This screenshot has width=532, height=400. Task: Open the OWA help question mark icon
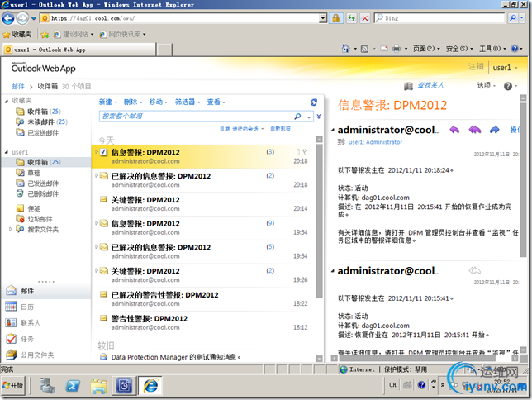(507, 86)
